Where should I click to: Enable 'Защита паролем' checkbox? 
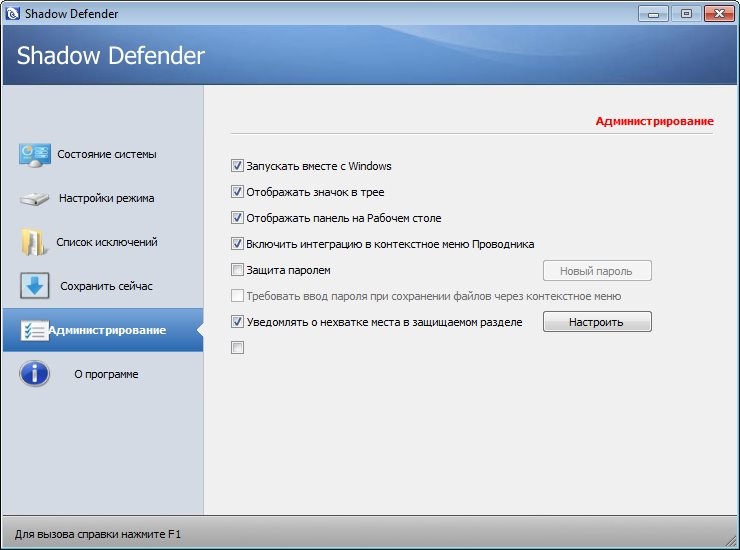[237, 270]
